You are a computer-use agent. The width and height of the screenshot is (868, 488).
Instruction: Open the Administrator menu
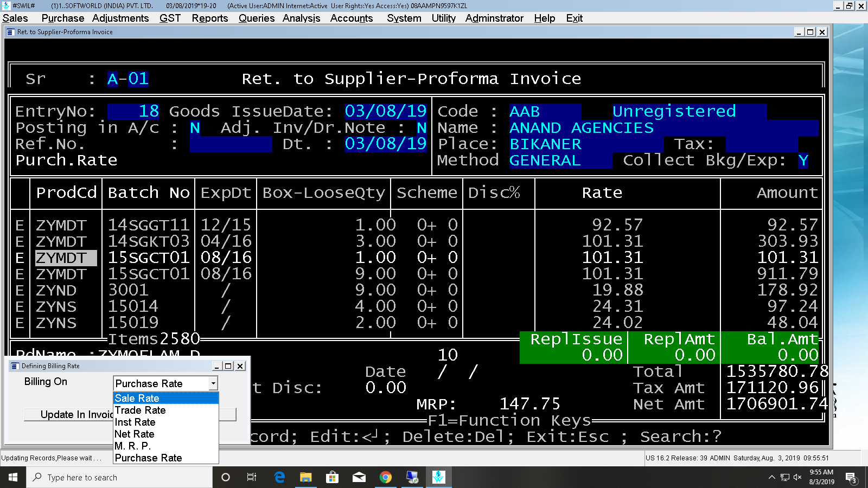click(494, 18)
